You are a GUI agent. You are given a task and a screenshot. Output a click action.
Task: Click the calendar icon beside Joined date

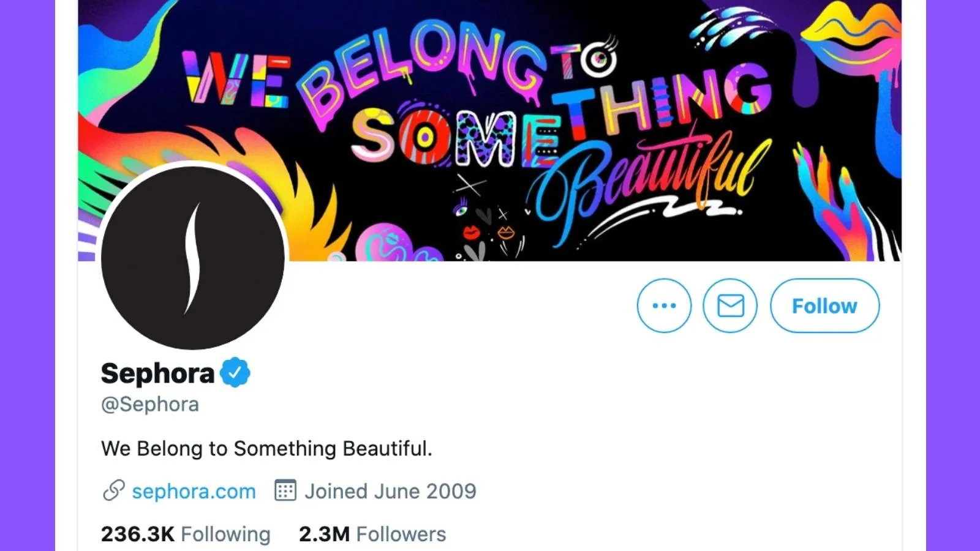coord(285,490)
